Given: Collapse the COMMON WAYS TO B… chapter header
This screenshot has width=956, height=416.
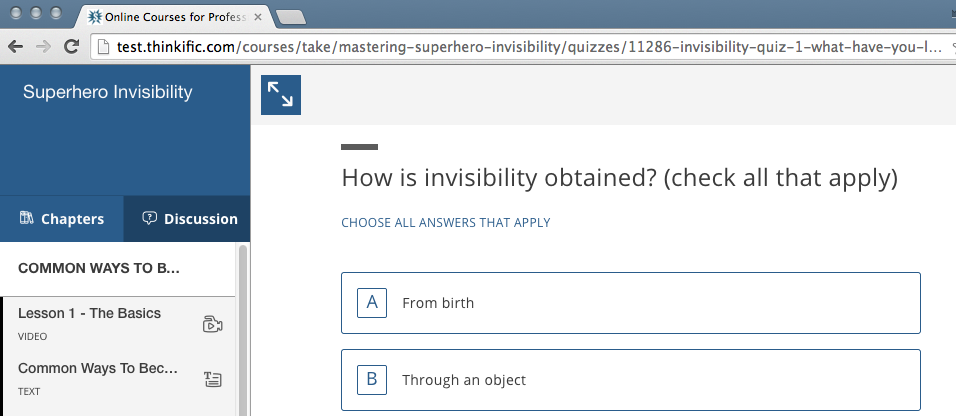Looking at the screenshot, I should pyautogui.click(x=117, y=269).
